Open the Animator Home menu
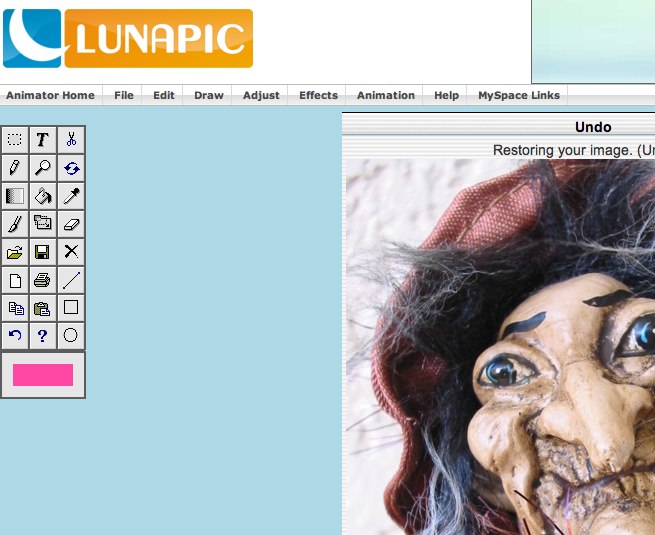The height and width of the screenshot is (535, 655). pos(50,95)
